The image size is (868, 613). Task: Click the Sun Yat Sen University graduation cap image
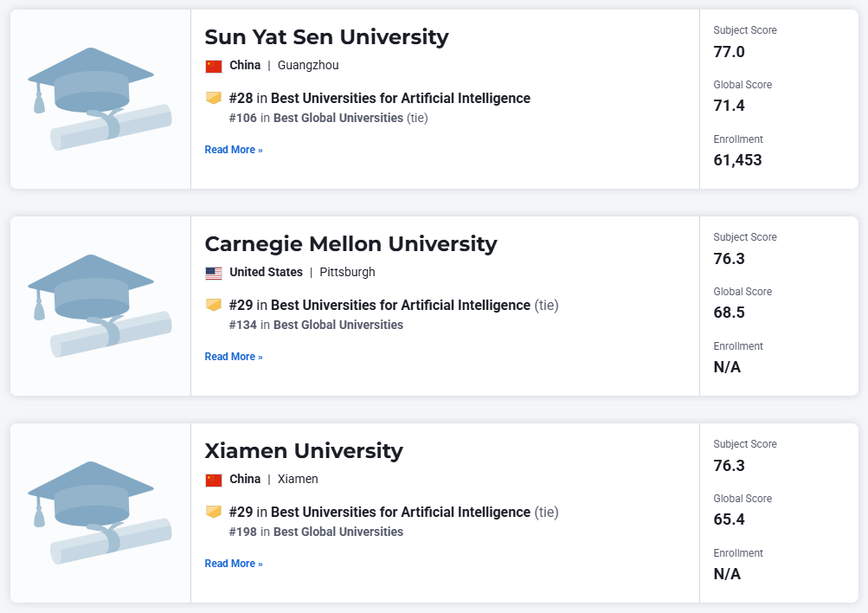click(x=100, y=99)
